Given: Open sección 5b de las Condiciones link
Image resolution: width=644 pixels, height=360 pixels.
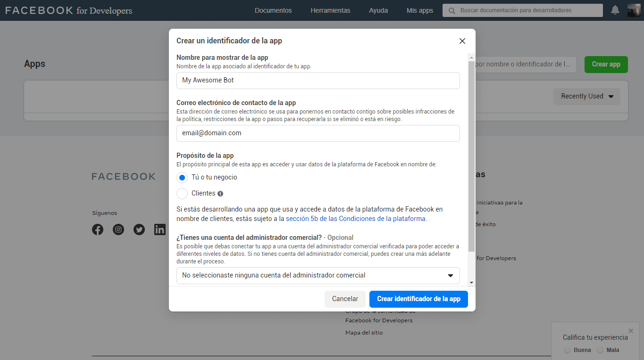Looking at the screenshot, I should [x=356, y=219].
